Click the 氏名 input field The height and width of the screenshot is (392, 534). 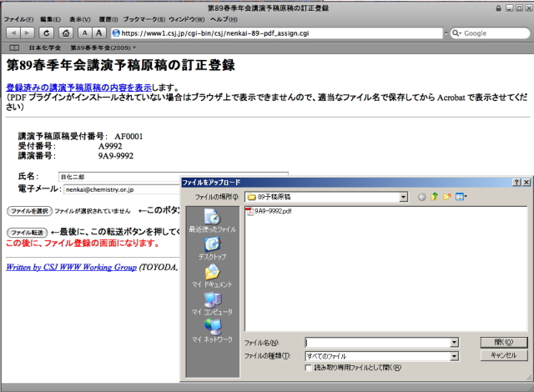point(174,177)
